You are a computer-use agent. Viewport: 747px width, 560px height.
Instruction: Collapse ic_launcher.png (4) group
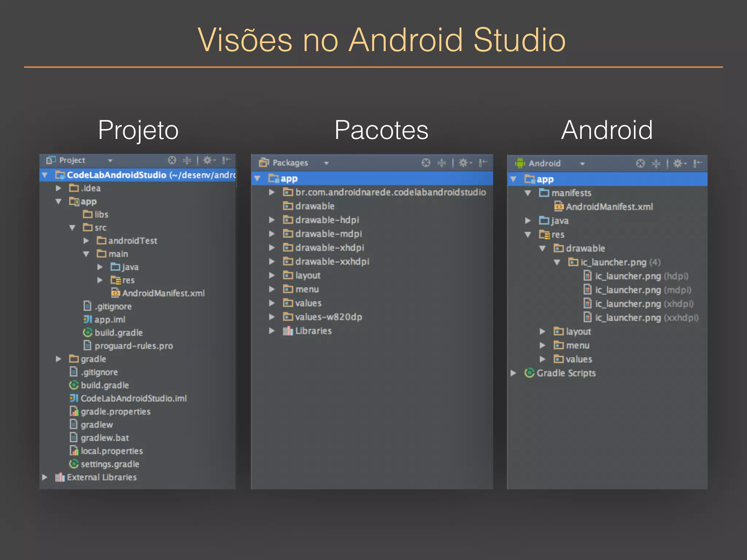coord(557,262)
